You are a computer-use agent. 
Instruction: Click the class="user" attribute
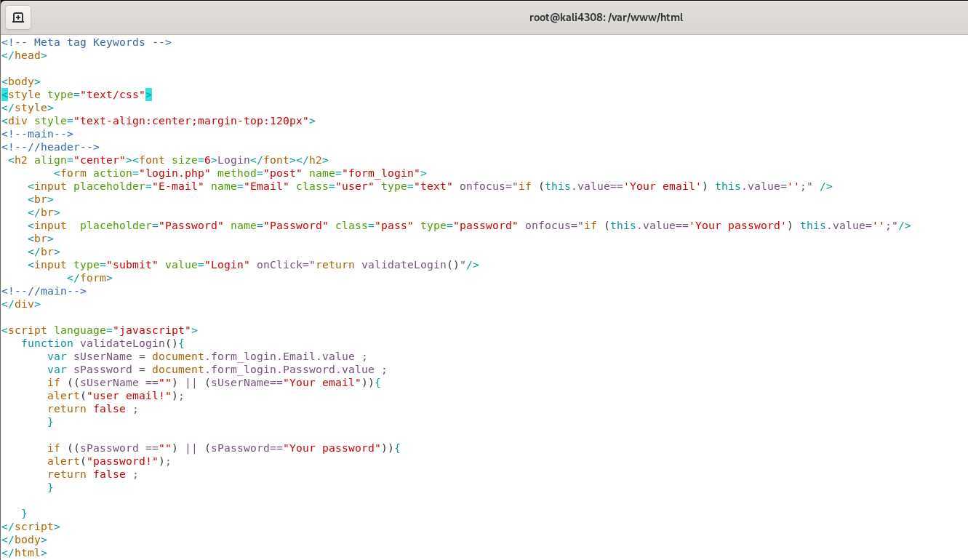coord(335,186)
